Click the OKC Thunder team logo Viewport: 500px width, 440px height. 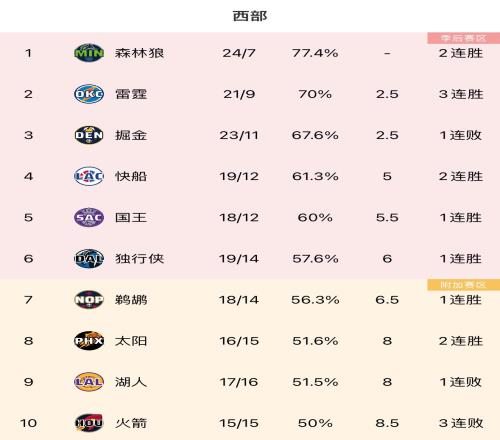click(89, 94)
